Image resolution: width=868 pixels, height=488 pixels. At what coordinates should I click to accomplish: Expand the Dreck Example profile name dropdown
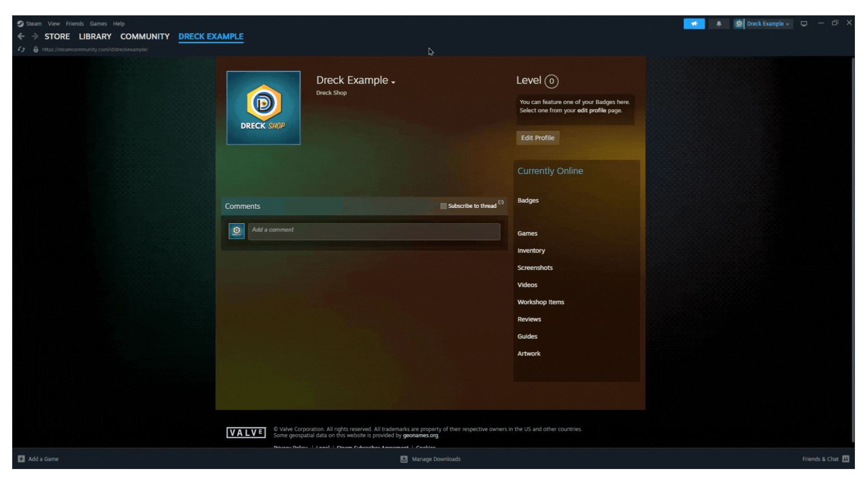[x=393, y=82]
